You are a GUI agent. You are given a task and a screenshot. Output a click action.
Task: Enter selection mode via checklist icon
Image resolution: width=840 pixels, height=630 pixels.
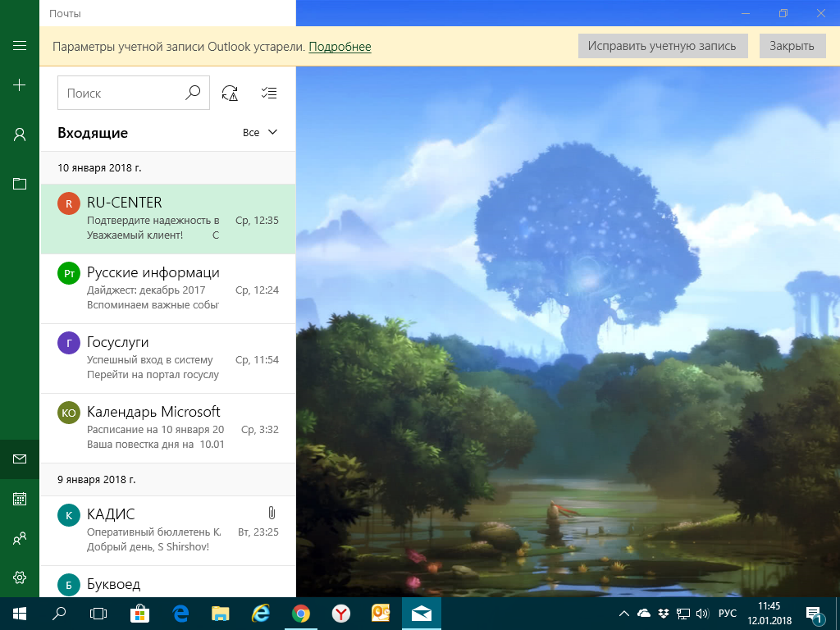(269, 93)
